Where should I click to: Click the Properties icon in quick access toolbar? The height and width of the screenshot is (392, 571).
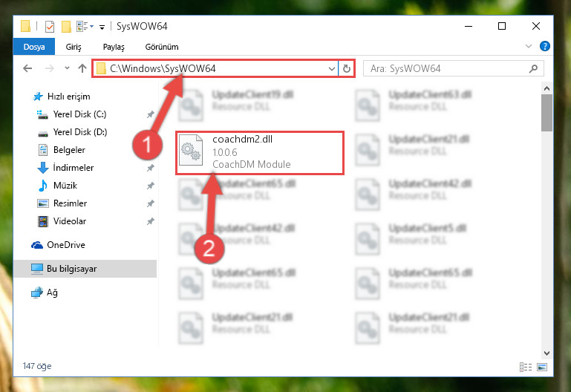pyautogui.click(x=50, y=27)
